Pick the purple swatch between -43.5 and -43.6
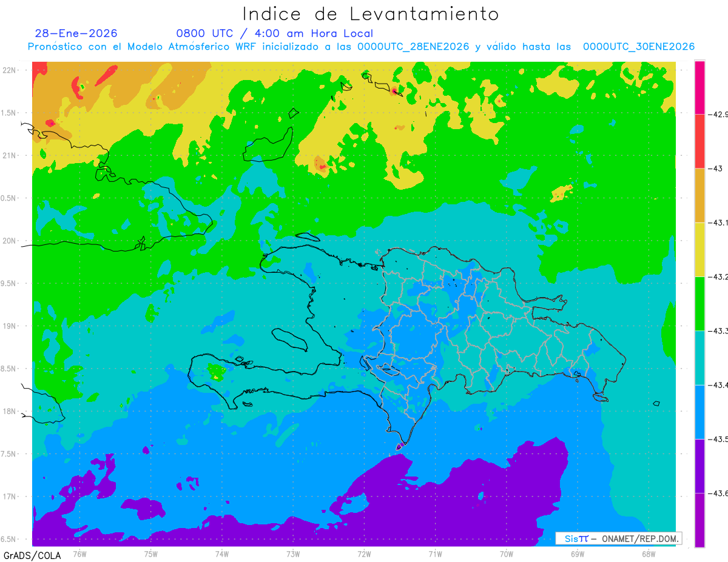The image size is (728, 562). [x=699, y=466]
